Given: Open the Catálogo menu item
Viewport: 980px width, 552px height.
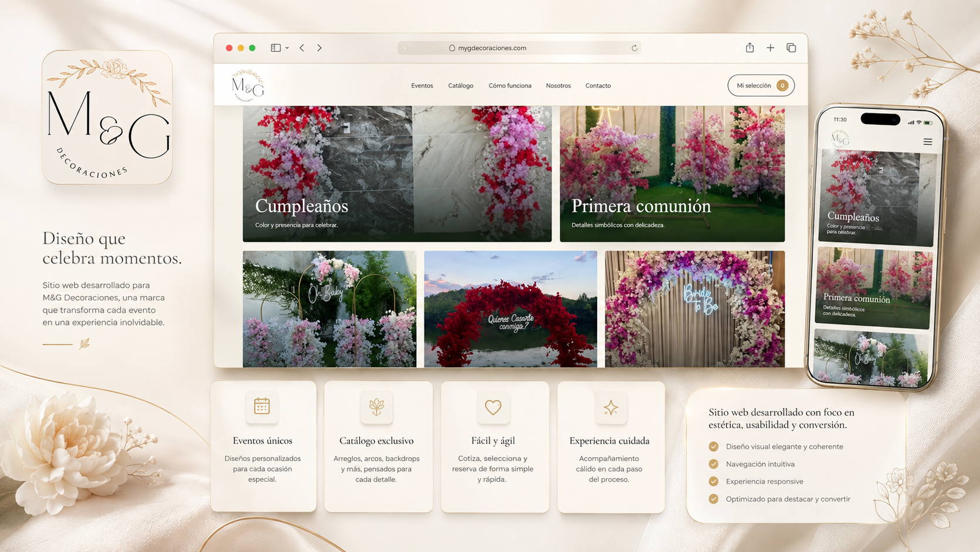Looking at the screenshot, I should click(461, 86).
